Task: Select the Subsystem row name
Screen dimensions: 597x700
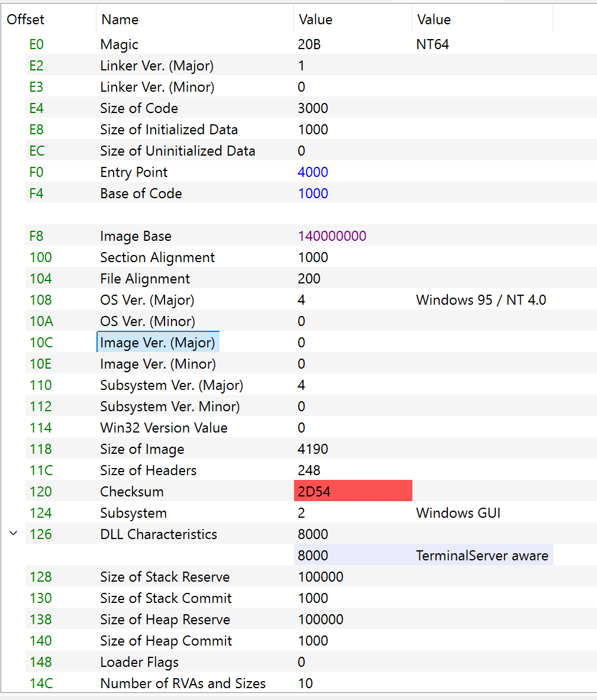Action: (x=133, y=513)
